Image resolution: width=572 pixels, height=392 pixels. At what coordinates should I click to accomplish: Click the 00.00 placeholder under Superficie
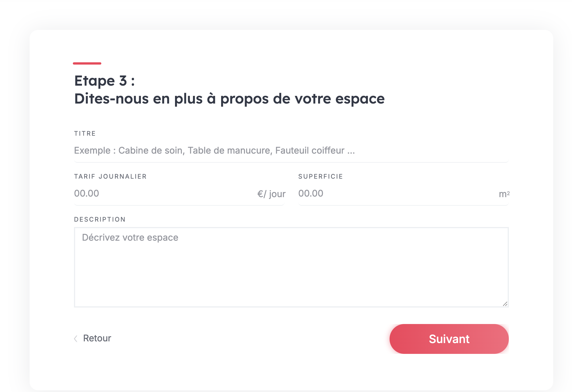click(311, 194)
